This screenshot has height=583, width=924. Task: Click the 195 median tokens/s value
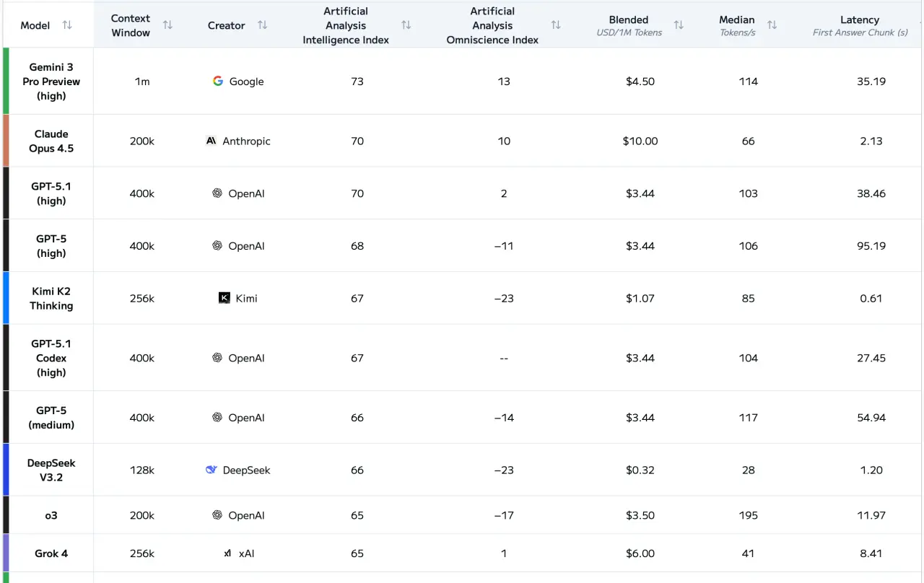(749, 515)
